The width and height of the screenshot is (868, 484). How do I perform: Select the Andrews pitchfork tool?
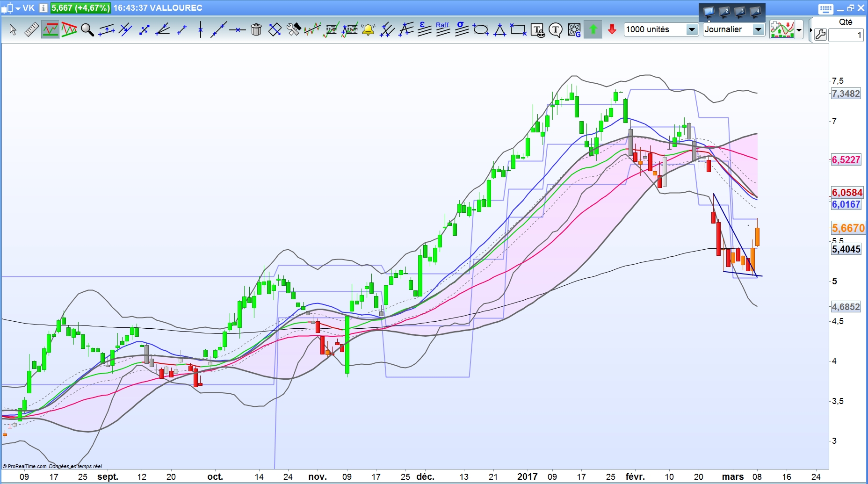pyautogui.click(x=387, y=30)
